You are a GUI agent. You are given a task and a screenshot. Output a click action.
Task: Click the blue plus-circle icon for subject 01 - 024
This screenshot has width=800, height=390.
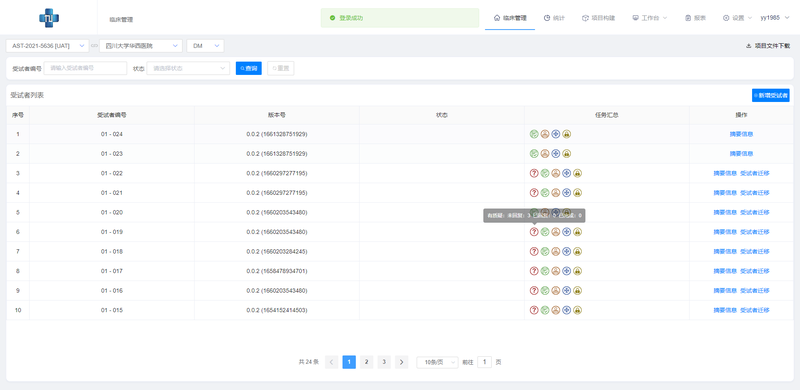point(556,134)
